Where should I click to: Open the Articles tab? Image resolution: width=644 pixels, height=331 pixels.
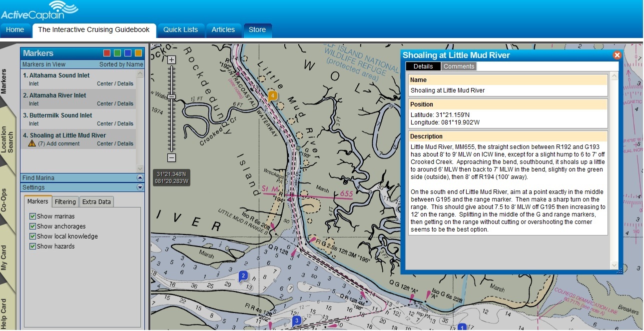tap(223, 30)
